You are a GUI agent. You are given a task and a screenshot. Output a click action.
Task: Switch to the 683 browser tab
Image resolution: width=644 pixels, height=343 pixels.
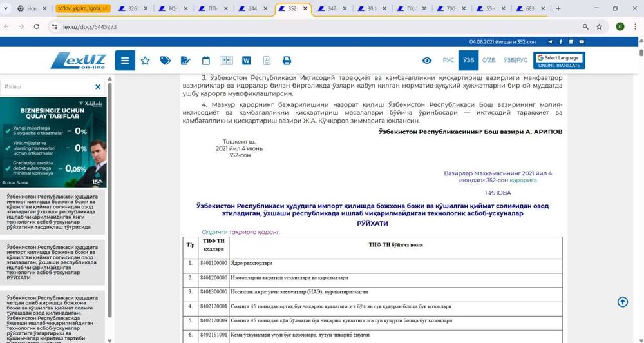point(530,8)
